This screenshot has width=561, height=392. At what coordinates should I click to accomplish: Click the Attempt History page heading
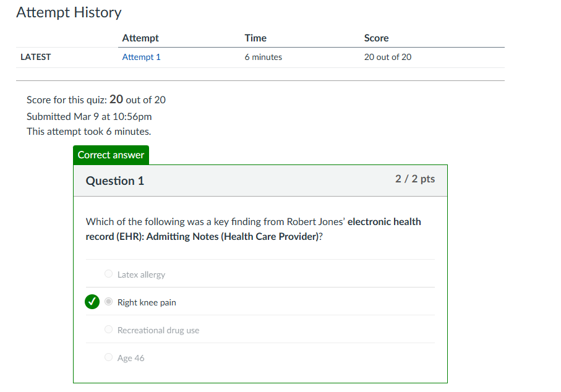tap(69, 12)
